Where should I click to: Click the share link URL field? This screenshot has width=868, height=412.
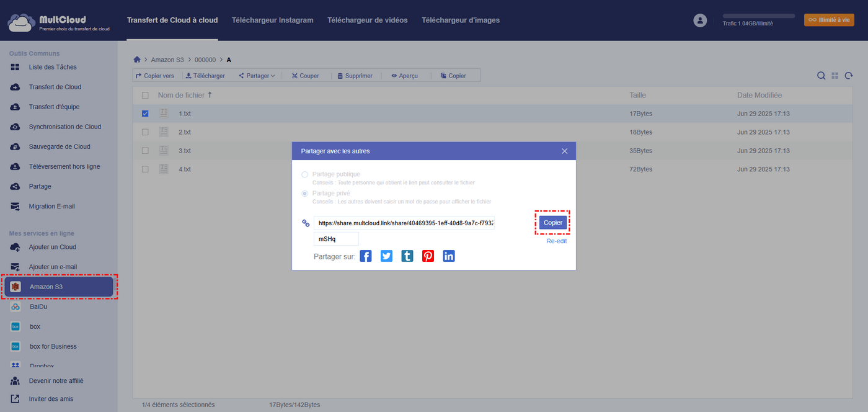point(404,223)
